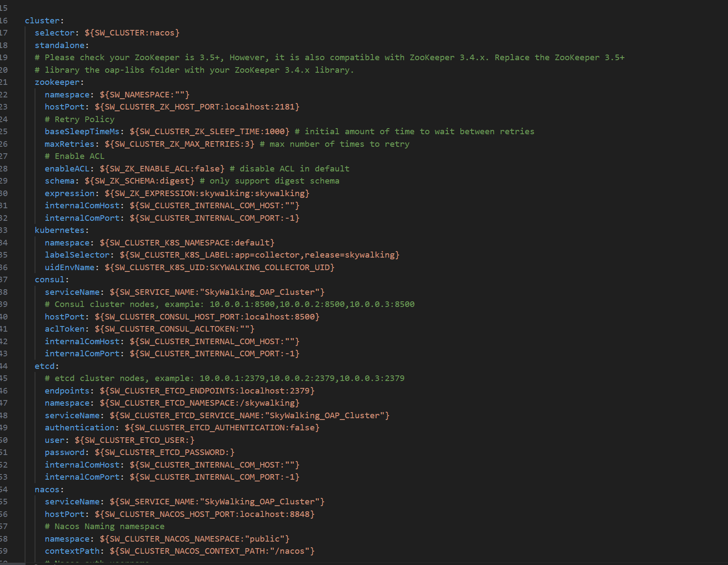This screenshot has width=728, height=565.
Task: Click the 'zookeeper:' section key
Action: click(59, 82)
